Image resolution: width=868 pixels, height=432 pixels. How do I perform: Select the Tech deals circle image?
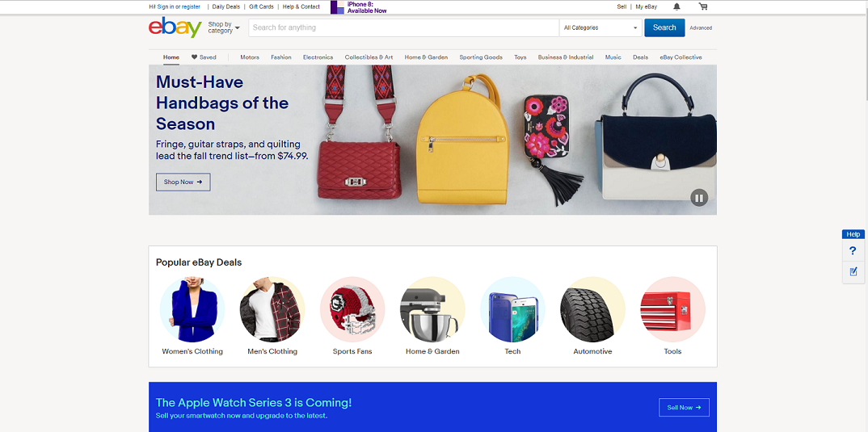click(512, 309)
